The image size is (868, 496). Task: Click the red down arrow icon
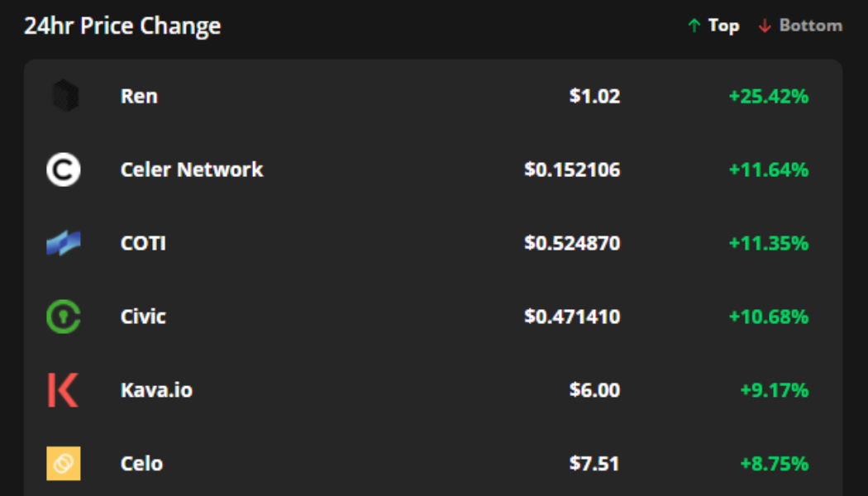(764, 26)
